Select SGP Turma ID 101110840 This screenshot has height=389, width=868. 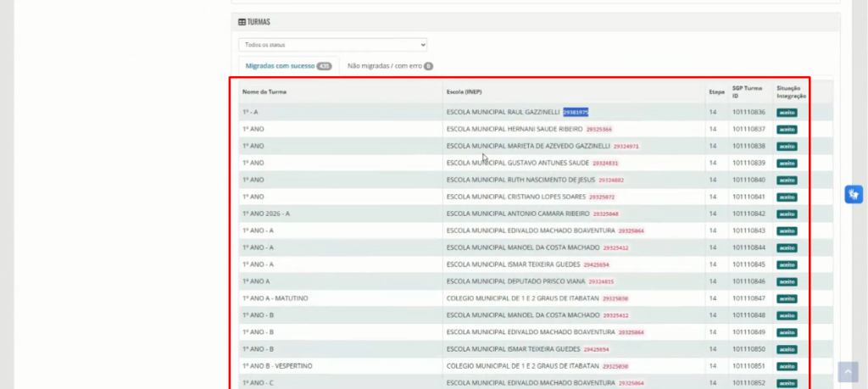point(748,180)
